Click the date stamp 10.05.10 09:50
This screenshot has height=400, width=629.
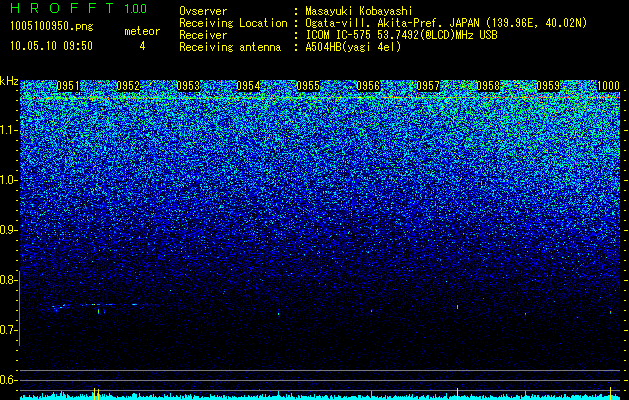click(51, 46)
